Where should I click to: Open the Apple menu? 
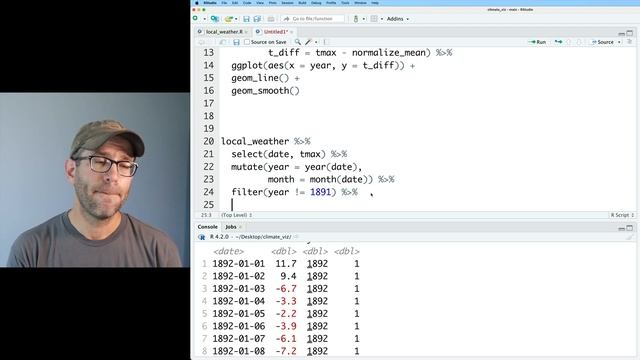(x=197, y=3)
